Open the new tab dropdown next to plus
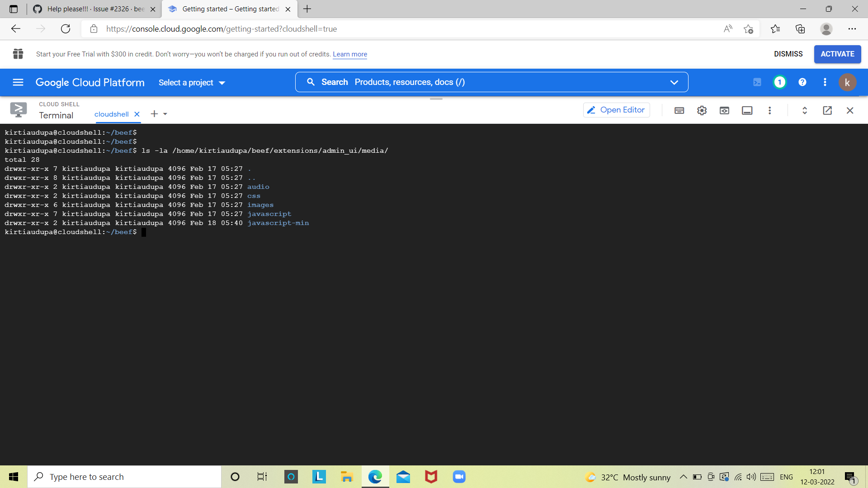The image size is (868, 488). pyautogui.click(x=165, y=114)
